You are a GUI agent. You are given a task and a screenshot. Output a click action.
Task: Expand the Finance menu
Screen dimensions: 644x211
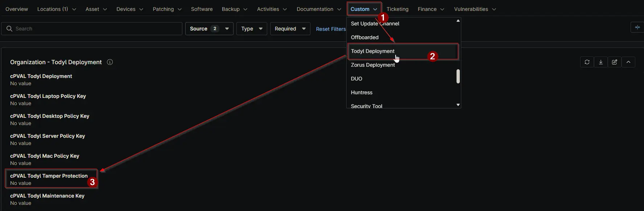(431, 9)
